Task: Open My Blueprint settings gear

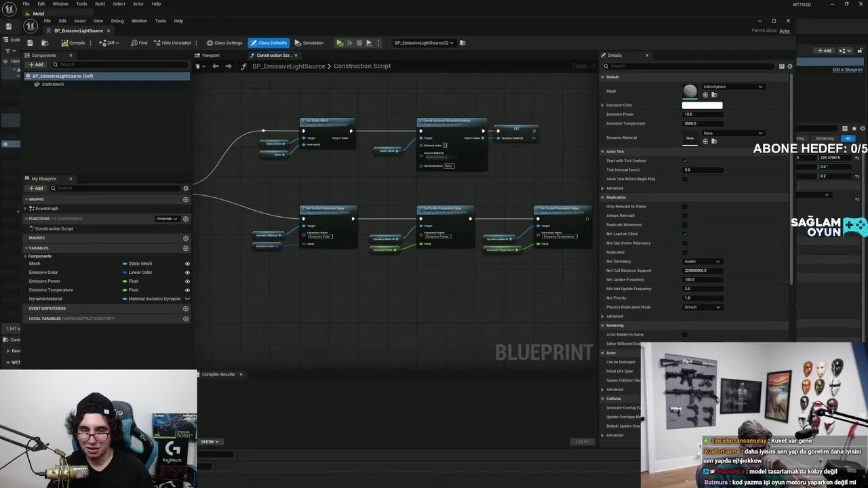Action: pyautogui.click(x=186, y=188)
